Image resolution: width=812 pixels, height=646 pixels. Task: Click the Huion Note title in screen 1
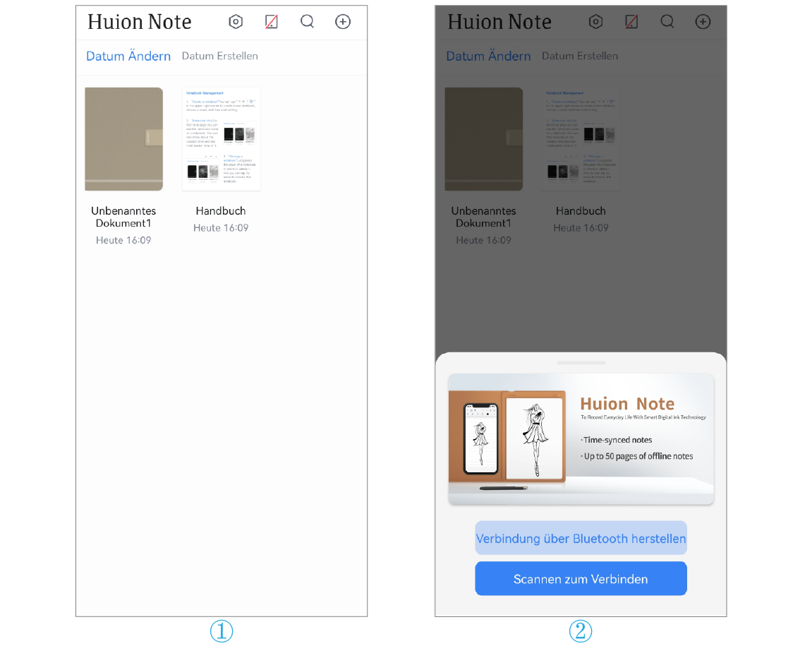point(139,22)
